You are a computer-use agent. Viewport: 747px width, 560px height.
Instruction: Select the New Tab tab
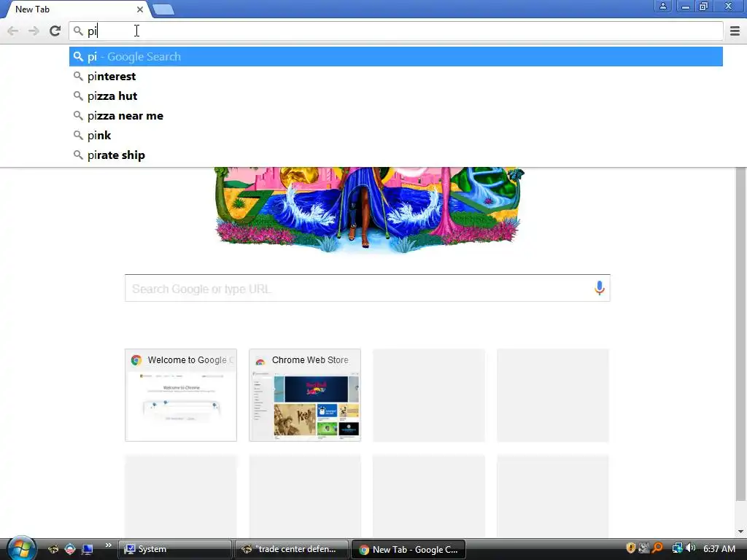[75, 9]
